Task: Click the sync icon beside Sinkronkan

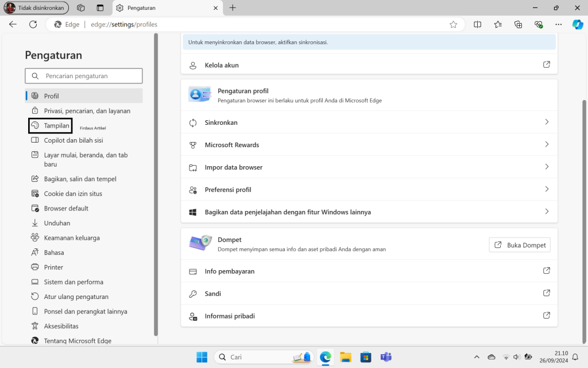Action: click(192, 122)
